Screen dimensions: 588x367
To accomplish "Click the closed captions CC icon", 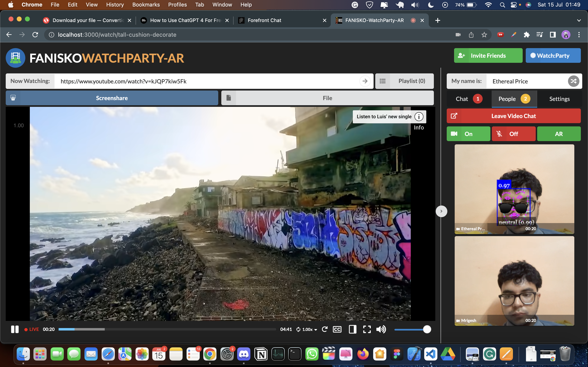I will pos(337,329).
